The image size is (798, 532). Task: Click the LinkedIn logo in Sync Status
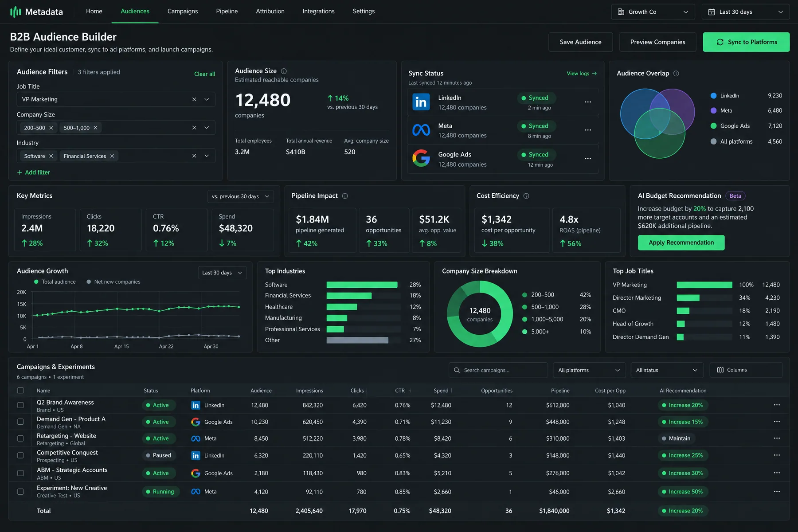tap(421, 102)
